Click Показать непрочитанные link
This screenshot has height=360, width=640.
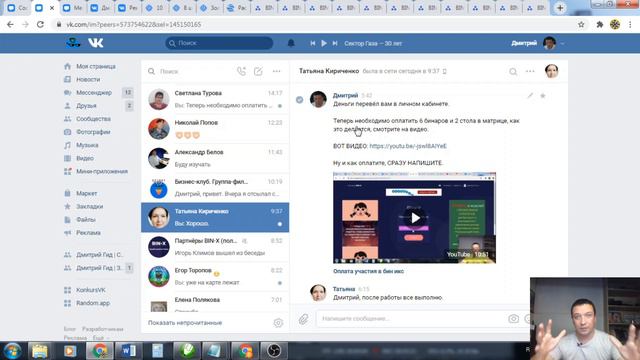pyautogui.click(x=185, y=322)
